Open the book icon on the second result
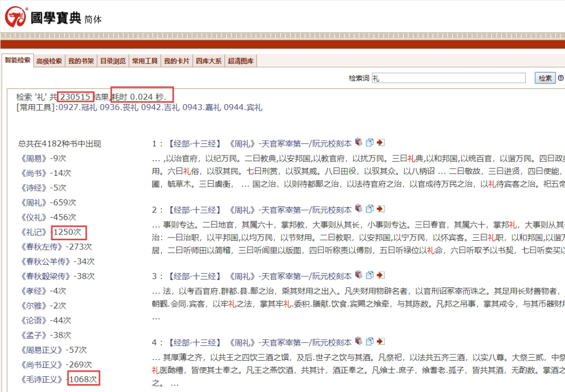Screen dimensions: 565x392 click(x=359, y=208)
